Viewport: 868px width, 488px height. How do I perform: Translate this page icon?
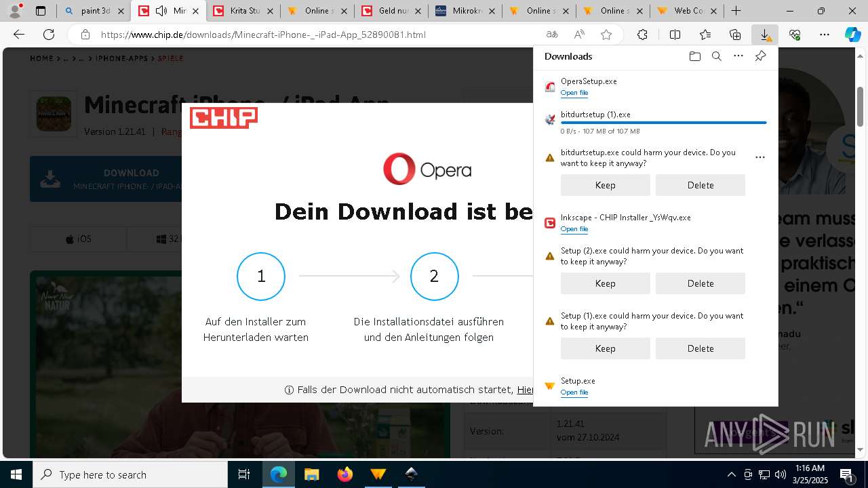pyautogui.click(x=552, y=35)
